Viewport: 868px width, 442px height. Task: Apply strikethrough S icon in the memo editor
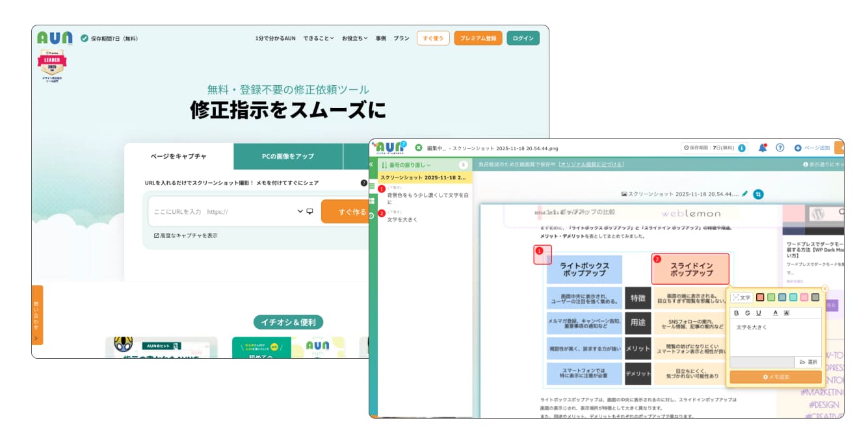(748, 313)
